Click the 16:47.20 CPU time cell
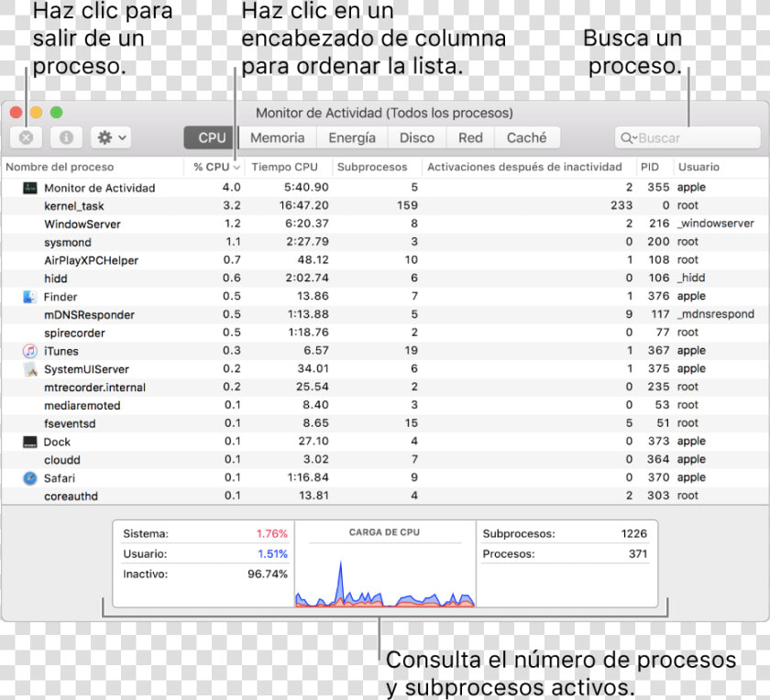Image resolution: width=770 pixels, height=700 pixels. (x=304, y=205)
